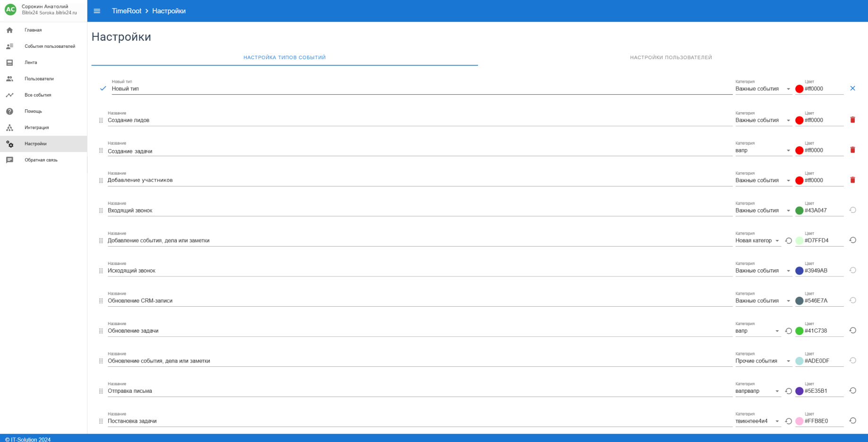Screen dimensions: 868x442
Task: Click the #546E7A color swatch
Action: click(799, 301)
